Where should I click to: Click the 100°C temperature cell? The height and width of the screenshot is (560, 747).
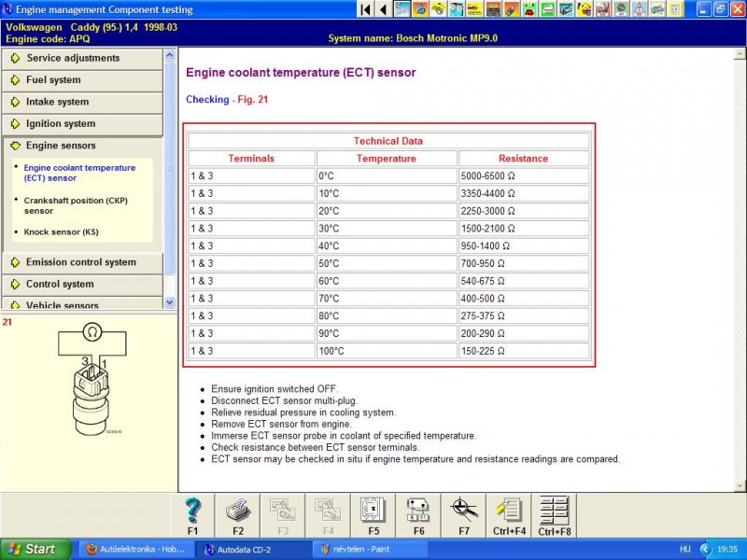387,352
